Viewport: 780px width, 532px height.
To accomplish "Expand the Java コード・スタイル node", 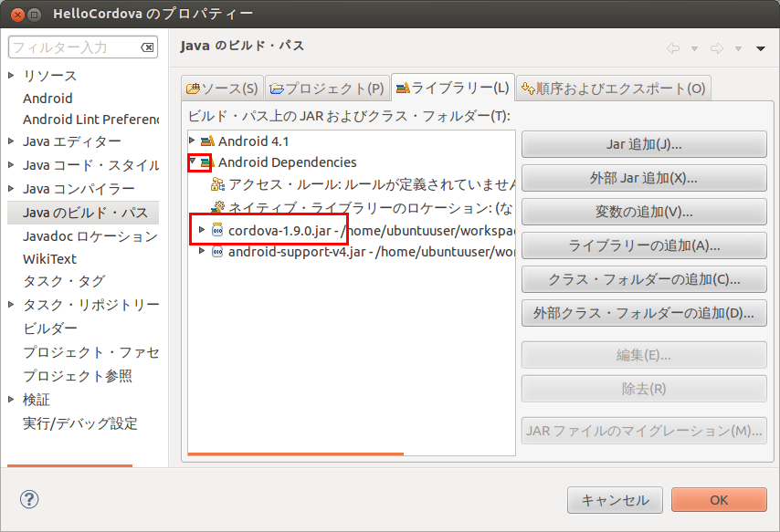I will [x=11, y=164].
